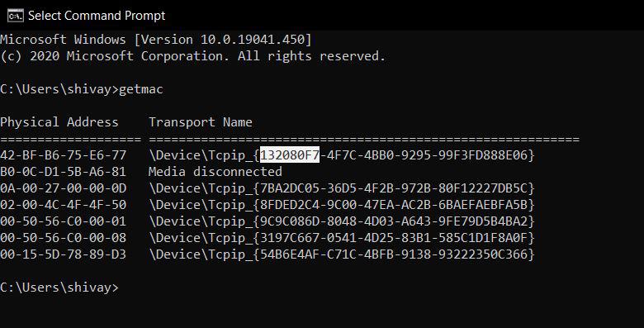Click the Media disconnected text
This screenshot has height=328, width=644.
pyautogui.click(x=215, y=172)
